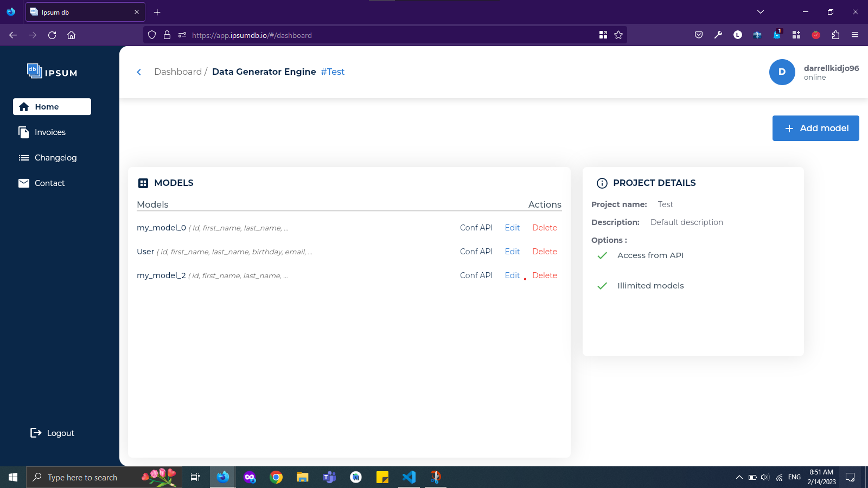
Task: Click the shield tracking protection icon
Action: tap(152, 35)
